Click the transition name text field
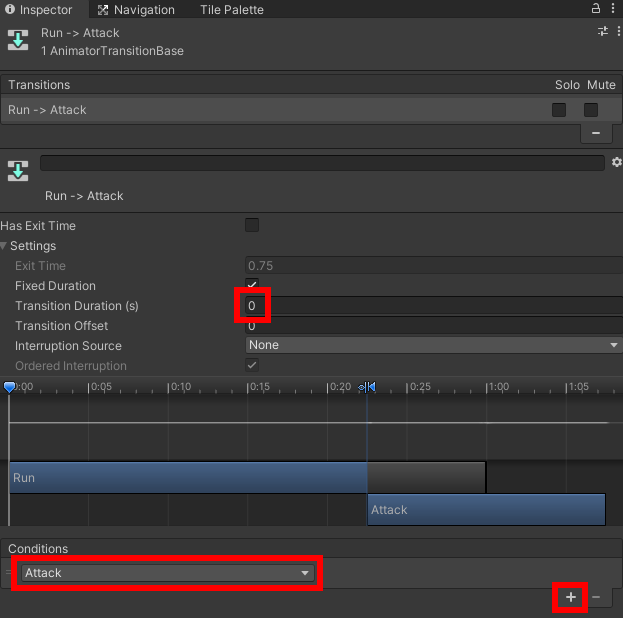The height and width of the screenshot is (618, 623). tap(322, 163)
